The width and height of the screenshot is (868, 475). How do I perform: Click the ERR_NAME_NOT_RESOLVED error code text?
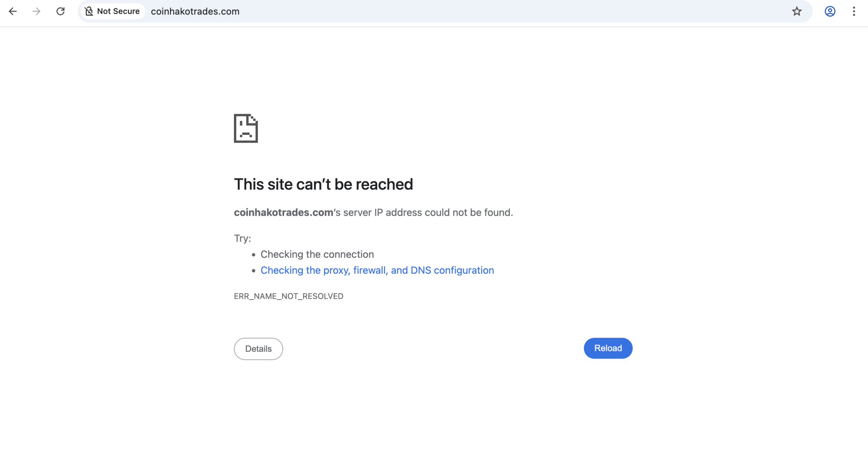[x=289, y=296]
